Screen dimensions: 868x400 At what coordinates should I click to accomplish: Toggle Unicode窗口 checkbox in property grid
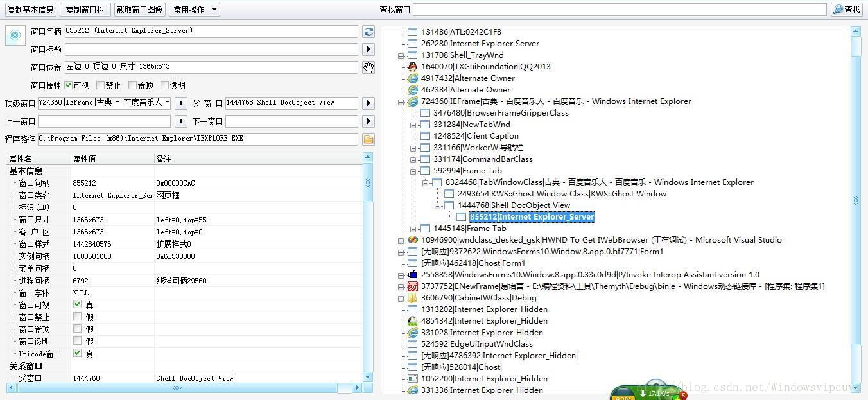coord(77,354)
